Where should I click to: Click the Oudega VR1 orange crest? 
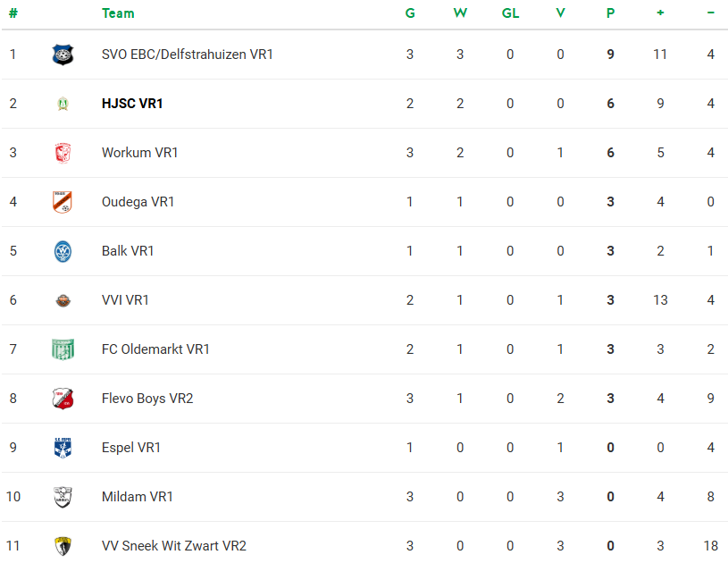(63, 202)
